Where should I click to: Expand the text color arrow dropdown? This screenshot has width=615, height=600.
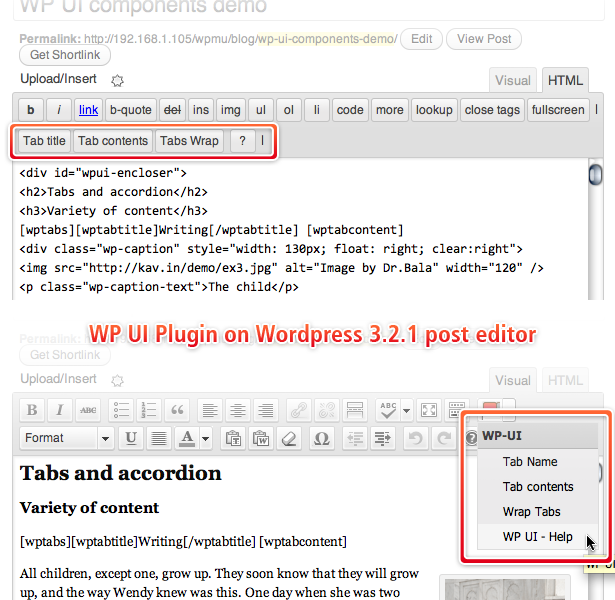point(205,438)
